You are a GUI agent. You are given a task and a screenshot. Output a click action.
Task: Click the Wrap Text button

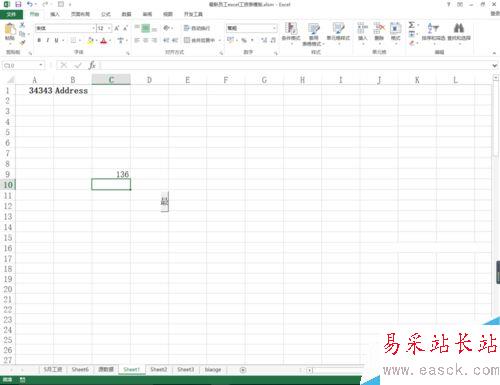[197, 28]
